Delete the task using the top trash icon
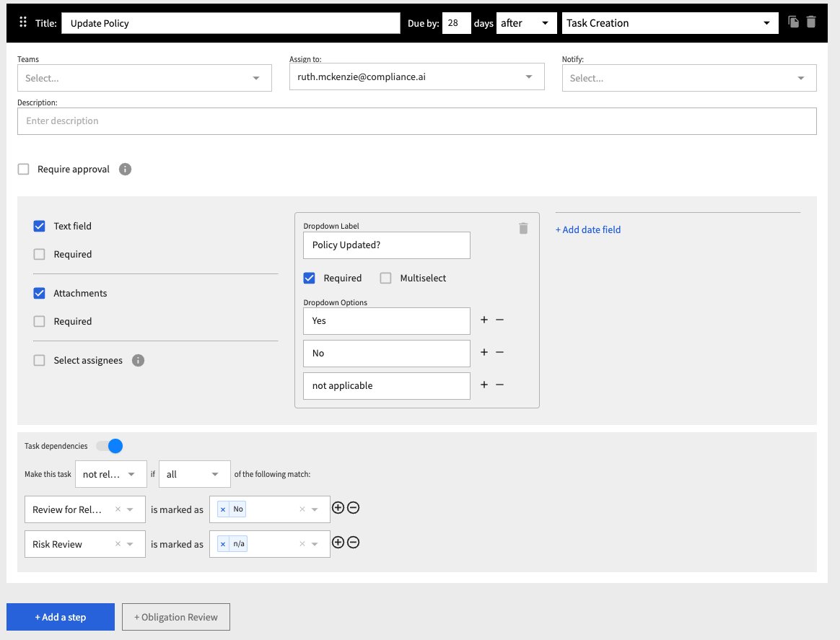The image size is (840, 640). pyautogui.click(x=810, y=22)
